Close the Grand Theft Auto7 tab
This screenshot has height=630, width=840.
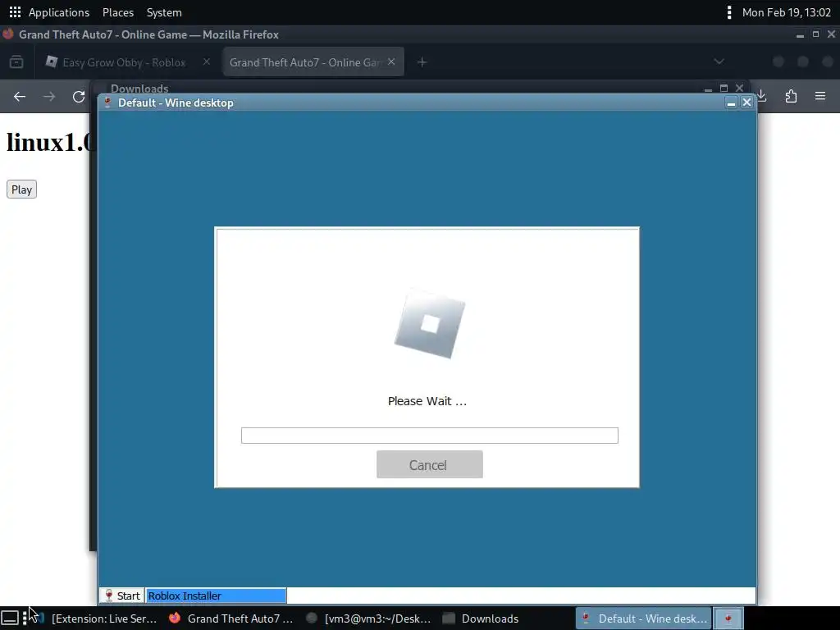click(x=391, y=62)
